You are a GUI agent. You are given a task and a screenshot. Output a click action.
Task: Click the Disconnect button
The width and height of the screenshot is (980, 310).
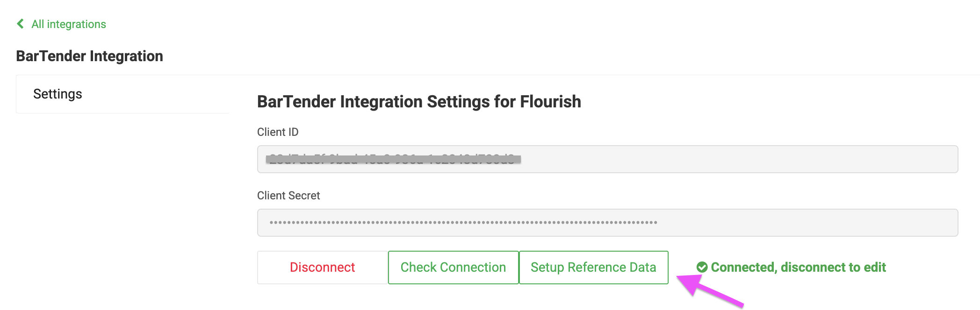(x=322, y=268)
